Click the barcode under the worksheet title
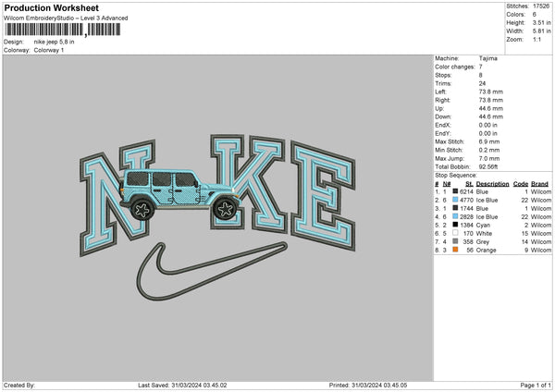The height and width of the screenshot is (392, 555). [x=63, y=30]
